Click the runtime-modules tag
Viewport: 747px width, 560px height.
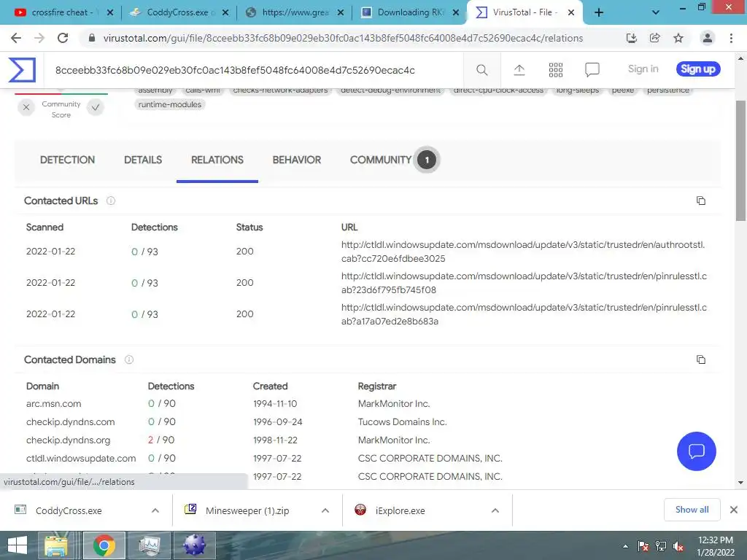170,104
